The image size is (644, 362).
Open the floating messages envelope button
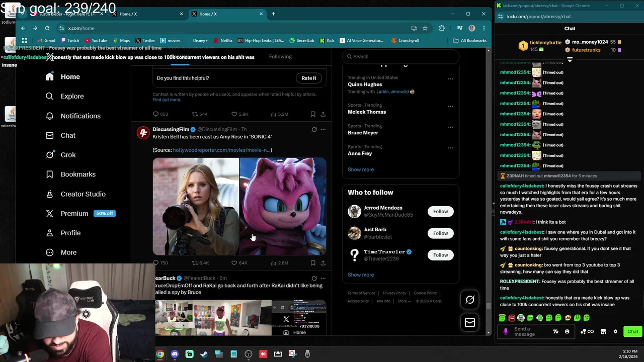[470, 322]
